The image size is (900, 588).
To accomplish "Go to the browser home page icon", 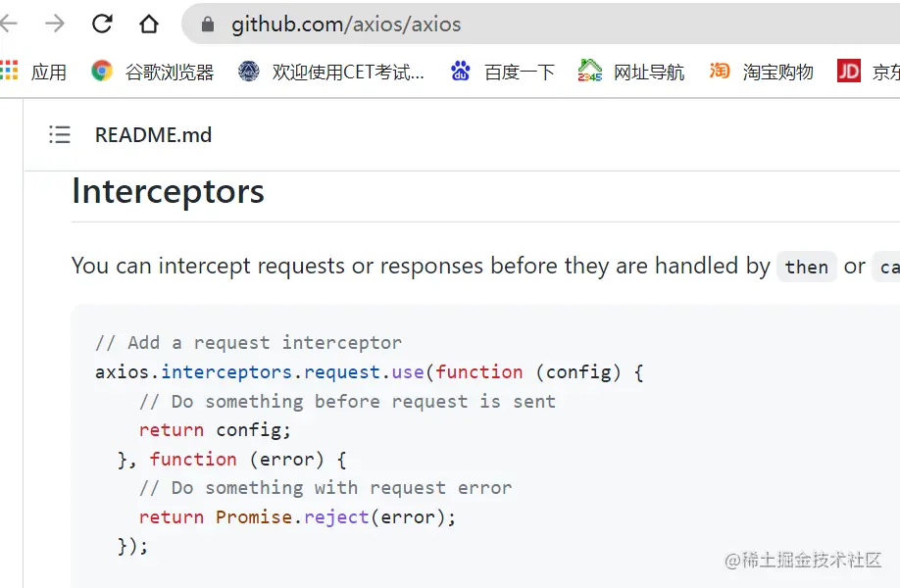I will coord(149,24).
